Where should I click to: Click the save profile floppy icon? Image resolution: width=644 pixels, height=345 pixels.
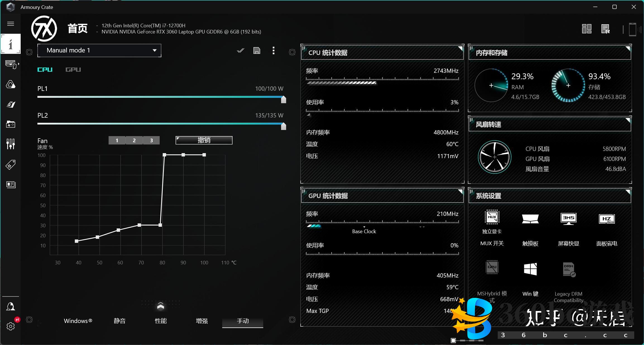click(x=257, y=50)
